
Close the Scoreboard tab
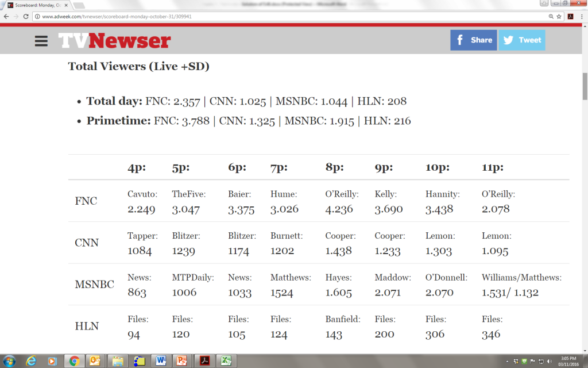tap(67, 5)
